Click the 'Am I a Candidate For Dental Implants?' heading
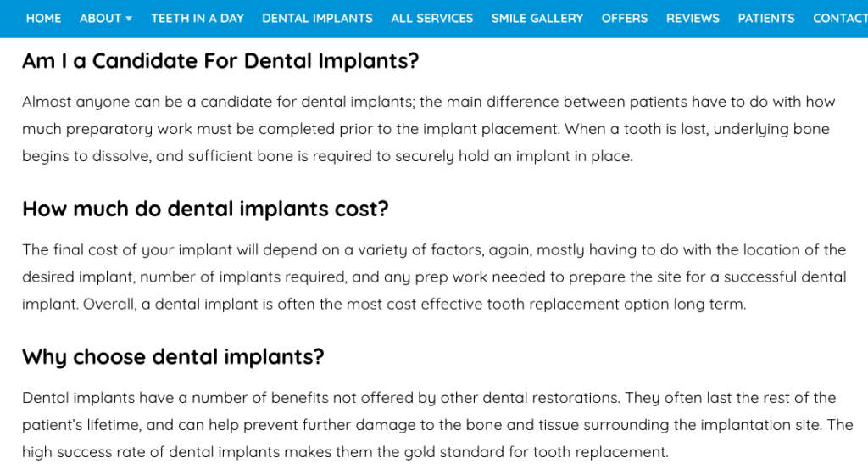The width and height of the screenshot is (868, 475). [x=220, y=61]
